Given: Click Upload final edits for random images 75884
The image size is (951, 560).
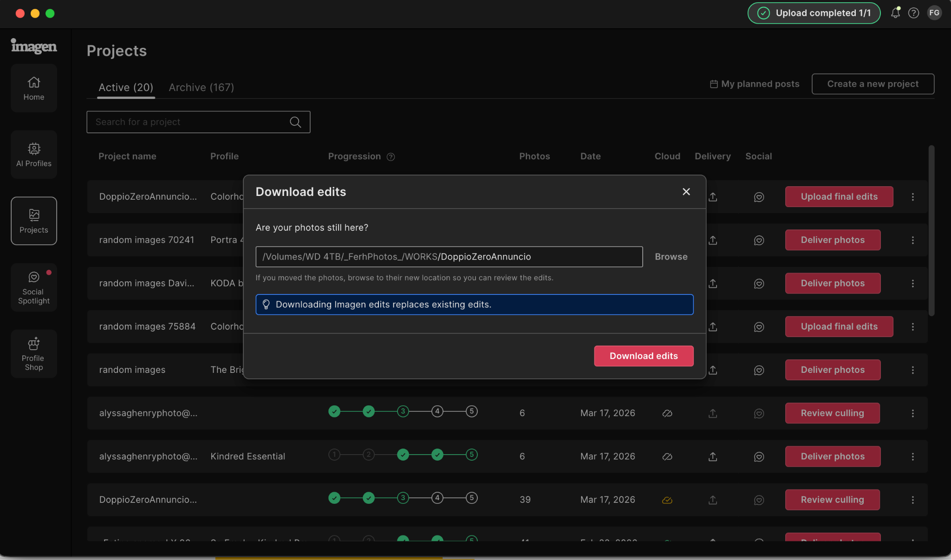Looking at the screenshot, I should click(x=839, y=326).
